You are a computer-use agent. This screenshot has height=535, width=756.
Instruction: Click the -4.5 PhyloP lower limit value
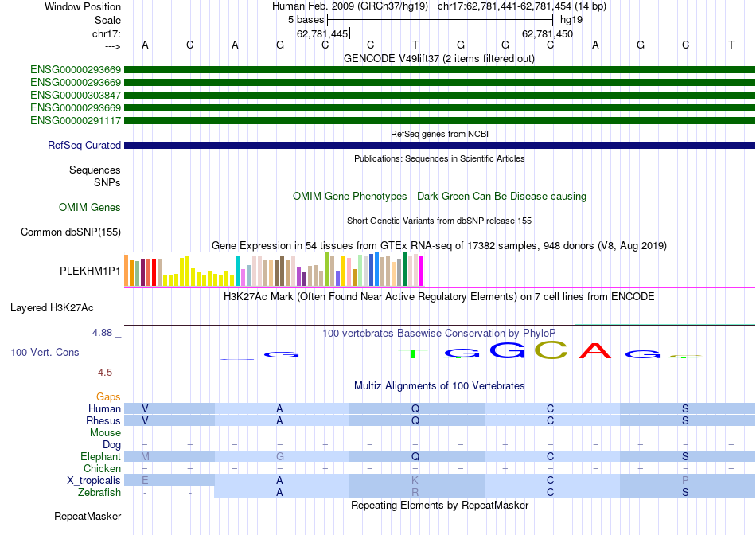103,373
